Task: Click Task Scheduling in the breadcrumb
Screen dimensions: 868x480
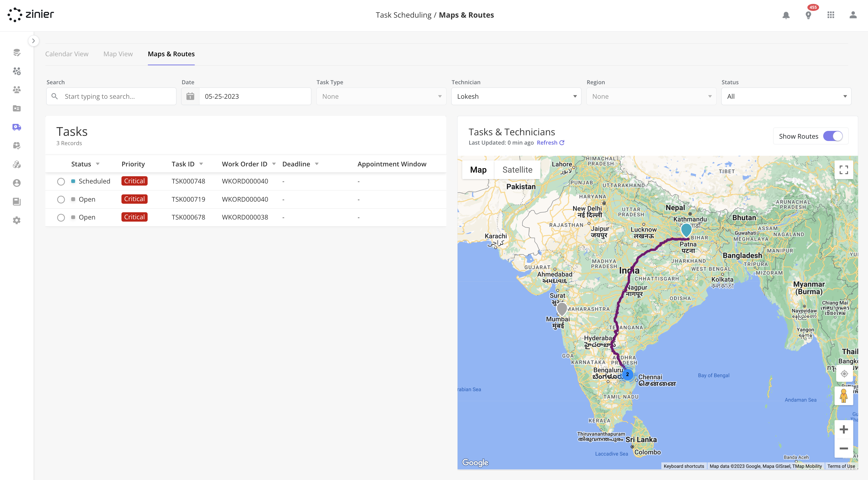Action: tap(403, 15)
